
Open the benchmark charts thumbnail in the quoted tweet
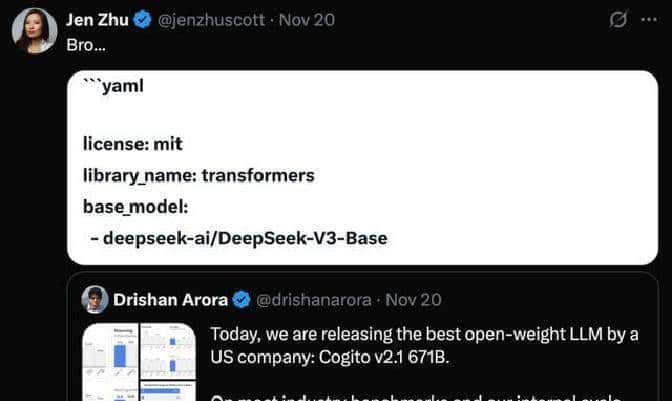(x=137, y=360)
